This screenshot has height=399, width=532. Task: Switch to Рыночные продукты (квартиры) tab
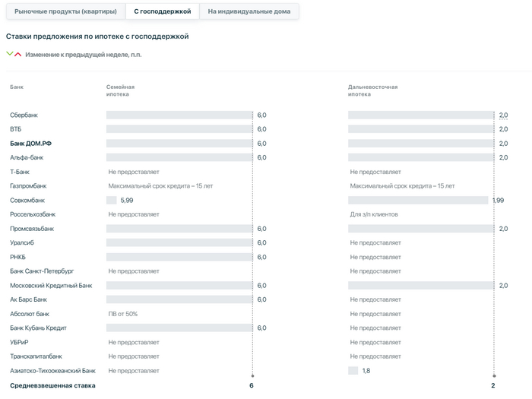(65, 11)
